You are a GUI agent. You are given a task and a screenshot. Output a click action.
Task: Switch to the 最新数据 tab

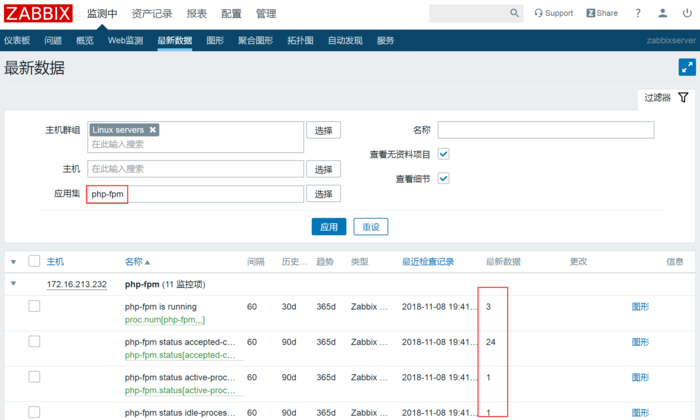click(175, 41)
